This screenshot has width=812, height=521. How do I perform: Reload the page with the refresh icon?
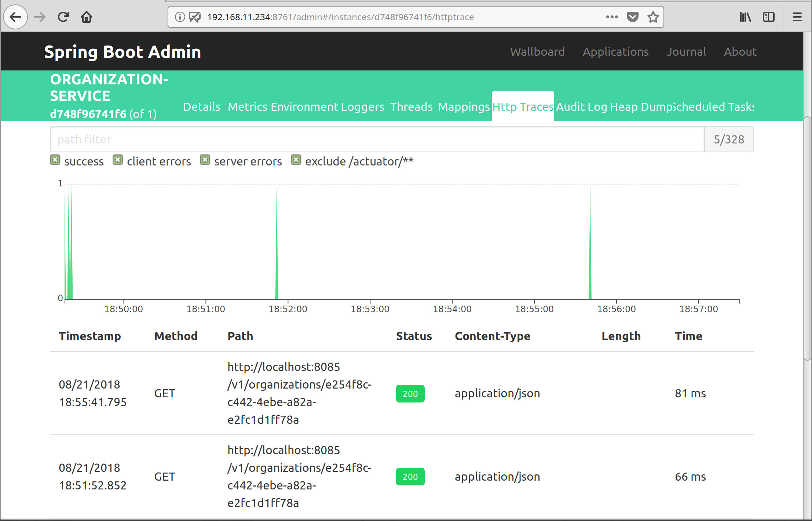[63, 17]
